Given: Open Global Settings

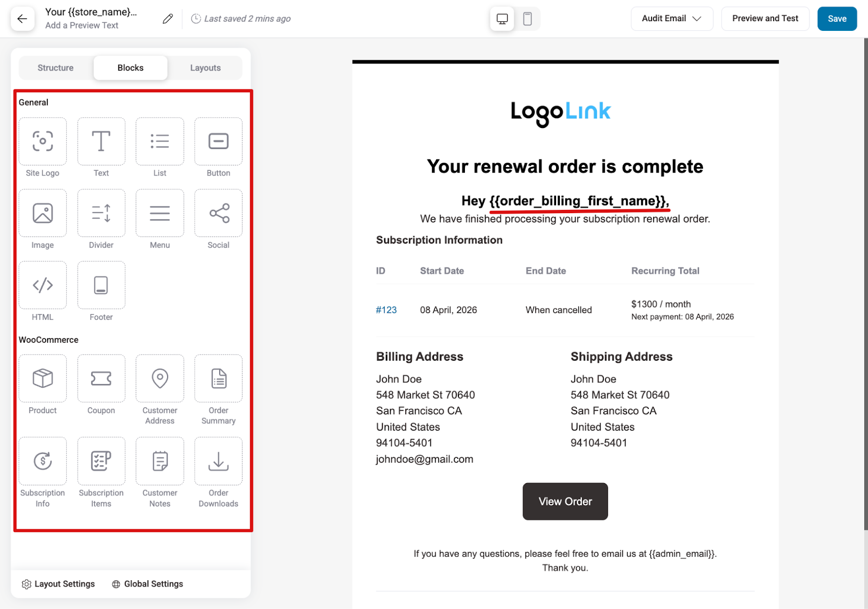Looking at the screenshot, I should pos(147,584).
